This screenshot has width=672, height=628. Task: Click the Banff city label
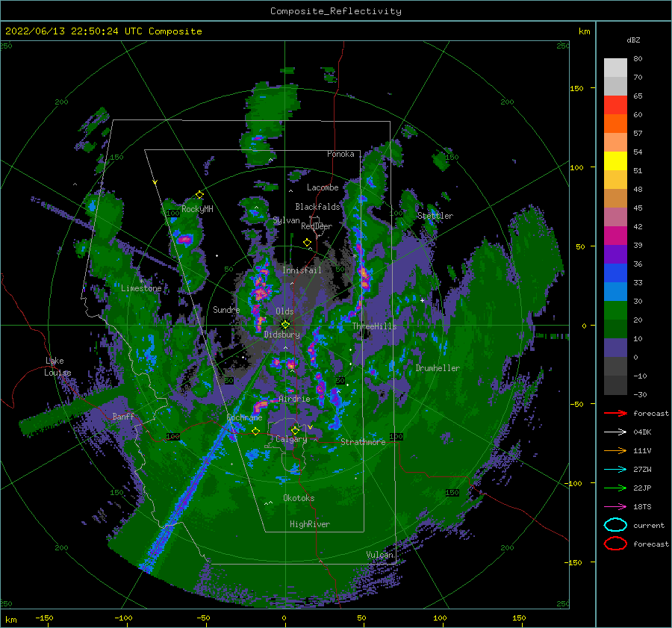(123, 416)
